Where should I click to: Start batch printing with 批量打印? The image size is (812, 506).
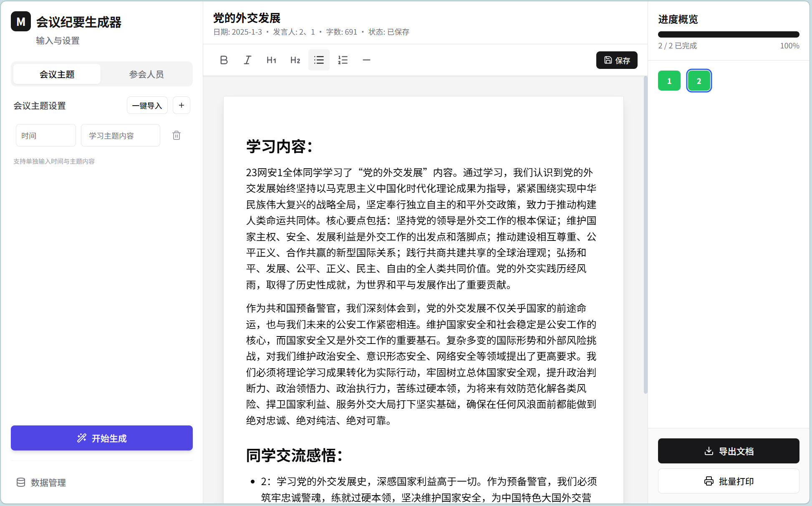[728, 481]
